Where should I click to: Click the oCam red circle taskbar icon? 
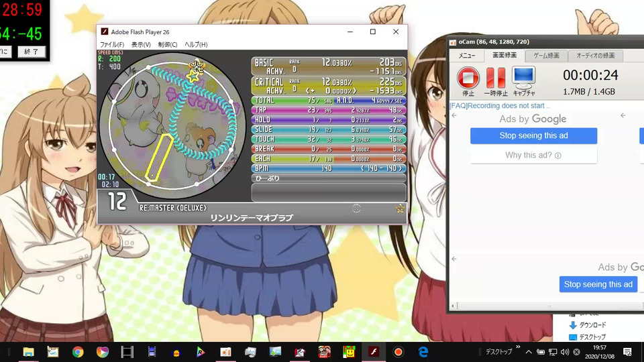pos(398,352)
